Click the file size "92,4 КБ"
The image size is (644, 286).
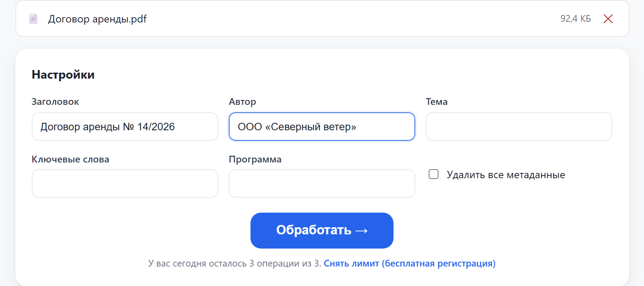575,19
